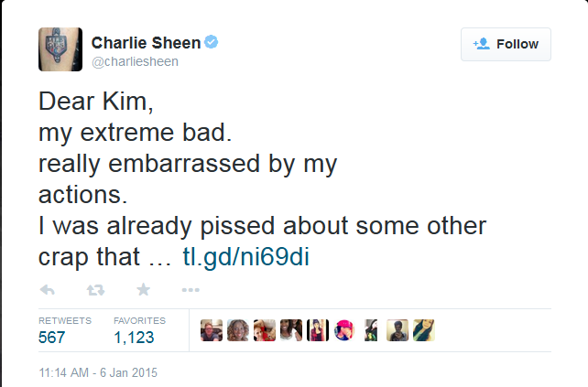Image resolution: width=588 pixels, height=387 pixels.
Task: Click the reply arrow icon
Action: [x=49, y=290]
